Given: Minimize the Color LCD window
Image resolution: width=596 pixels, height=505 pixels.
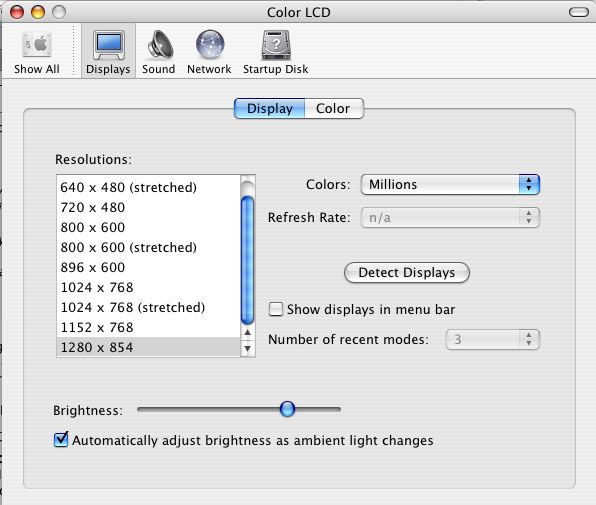Looking at the screenshot, I should click(x=38, y=12).
